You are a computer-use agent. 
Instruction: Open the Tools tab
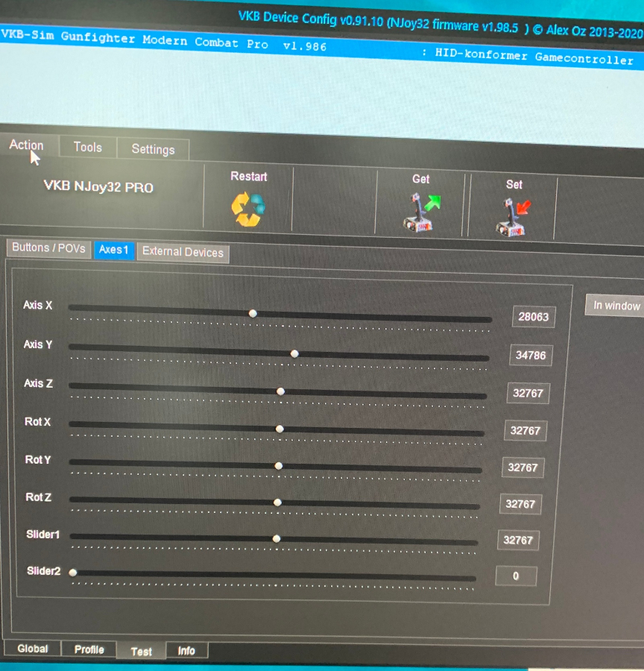click(88, 147)
